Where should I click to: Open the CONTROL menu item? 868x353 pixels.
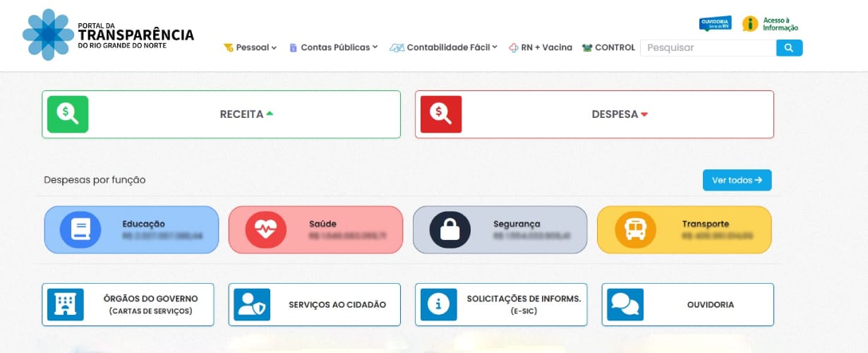coord(608,47)
